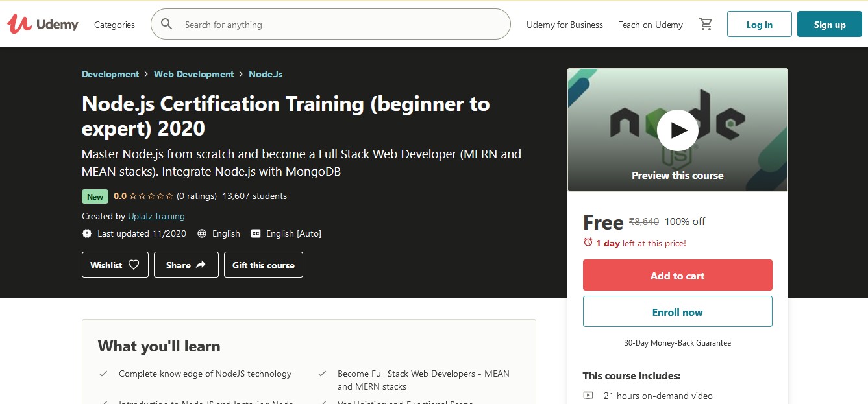Go to Development breadcrumb
Screen dimensions: 868x404
[110, 74]
